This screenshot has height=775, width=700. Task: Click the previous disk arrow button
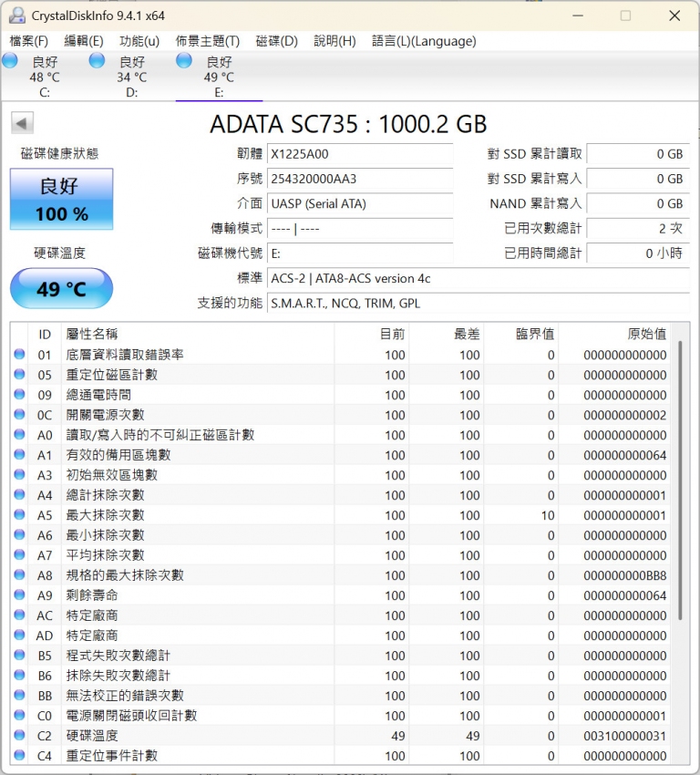click(x=23, y=123)
